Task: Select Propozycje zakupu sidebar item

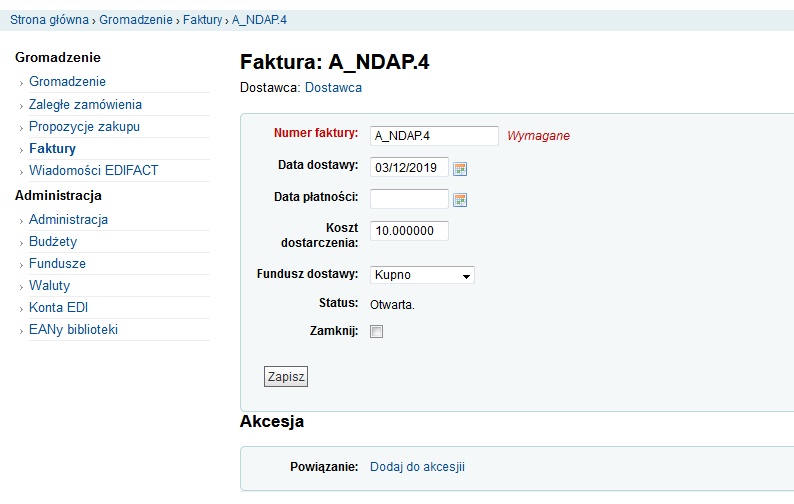Action: click(x=84, y=127)
